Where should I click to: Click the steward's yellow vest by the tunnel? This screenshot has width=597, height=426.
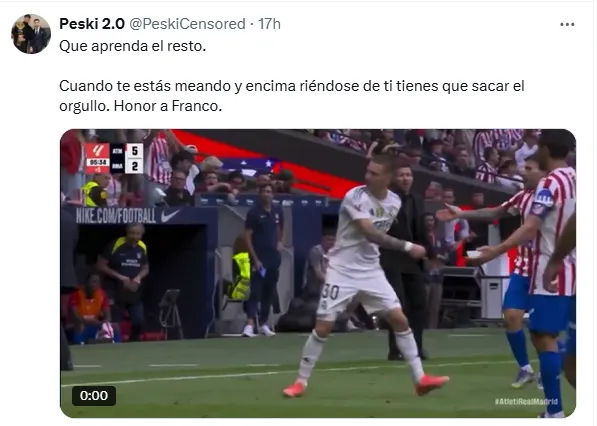click(240, 275)
